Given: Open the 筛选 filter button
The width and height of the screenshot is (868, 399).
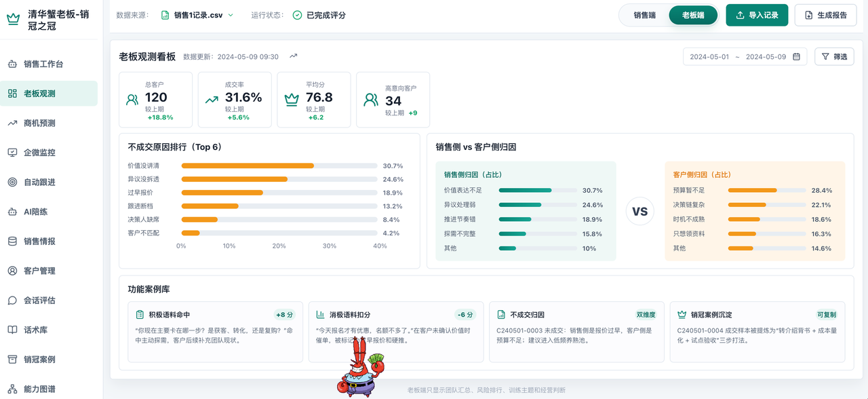Looking at the screenshot, I should [834, 57].
